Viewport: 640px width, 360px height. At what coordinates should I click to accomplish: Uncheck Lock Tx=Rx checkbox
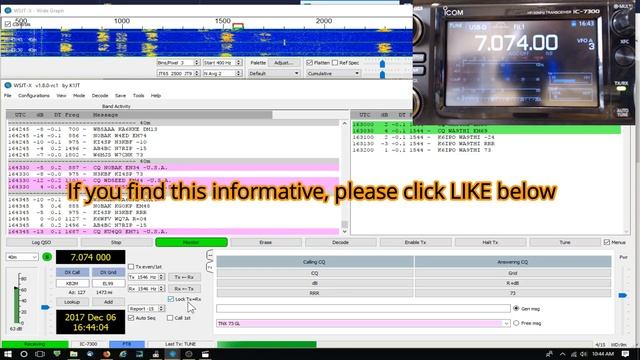(171, 299)
